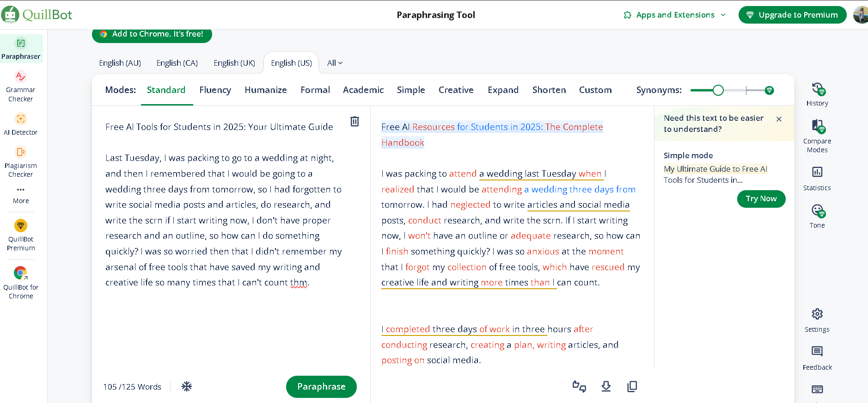Click the freeze words snowflake icon
Screen dimensions: 868x403
coord(187,386)
